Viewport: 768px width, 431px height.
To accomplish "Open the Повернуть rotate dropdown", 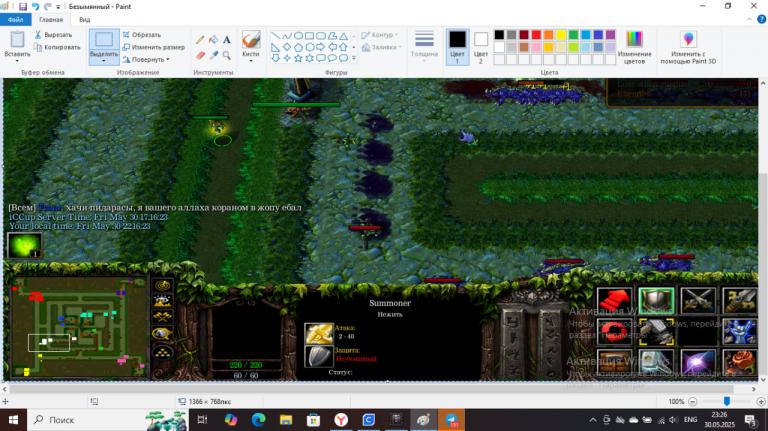I will pyautogui.click(x=146, y=59).
